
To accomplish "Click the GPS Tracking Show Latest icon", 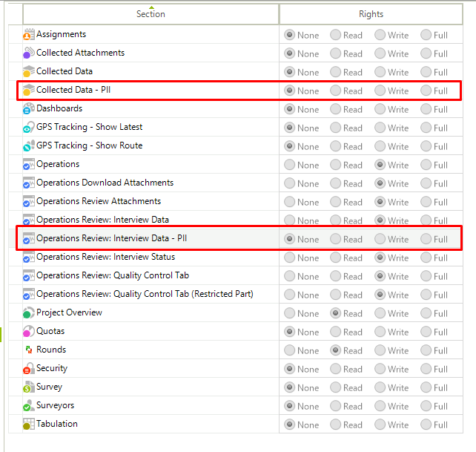I will pos(28,127).
